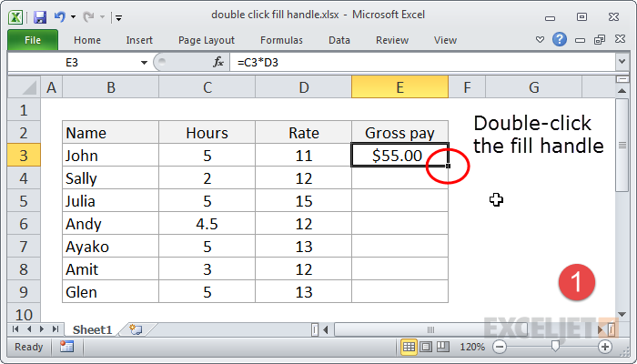637x364 pixels.
Task: Click the macro recording icon in status bar
Action: [x=66, y=347]
